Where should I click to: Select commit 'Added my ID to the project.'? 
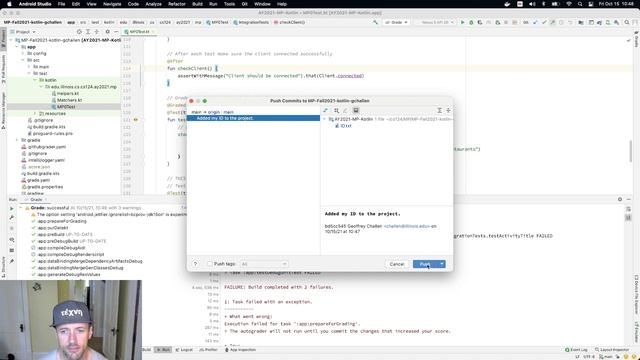(253, 118)
